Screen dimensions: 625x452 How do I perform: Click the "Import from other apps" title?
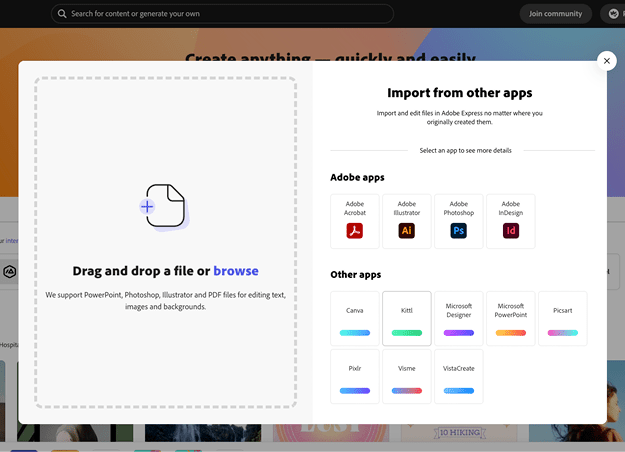pos(460,93)
